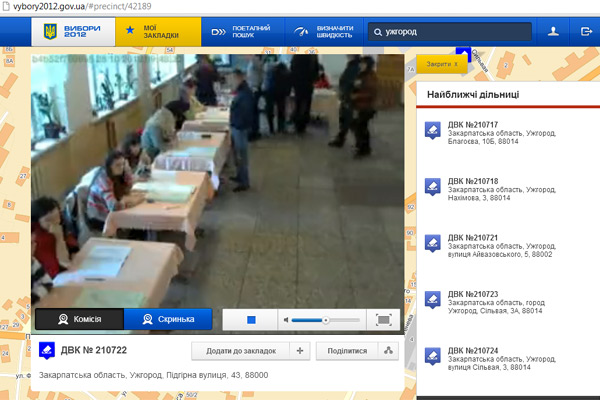This screenshot has height=400, width=600.
Task: Click the Поділитися share button
Action: [x=347, y=351]
